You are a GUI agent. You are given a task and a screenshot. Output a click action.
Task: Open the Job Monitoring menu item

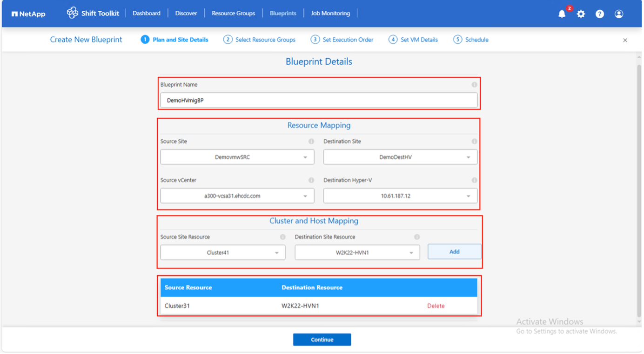330,14
